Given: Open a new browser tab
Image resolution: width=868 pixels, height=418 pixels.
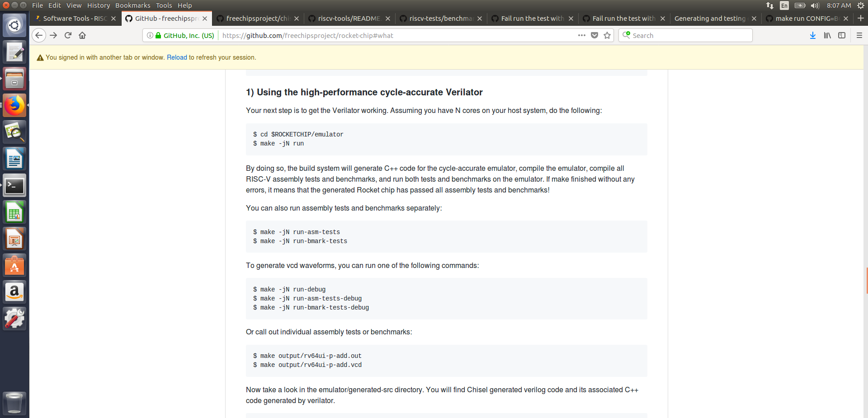Looking at the screenshot, I should click(x=861, y=19).
